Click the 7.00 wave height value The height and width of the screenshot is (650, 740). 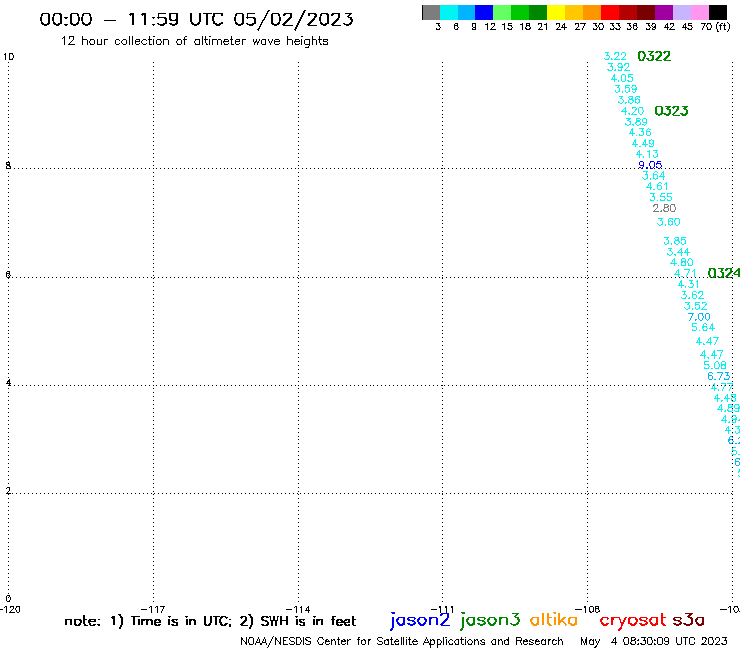[699, 317]
